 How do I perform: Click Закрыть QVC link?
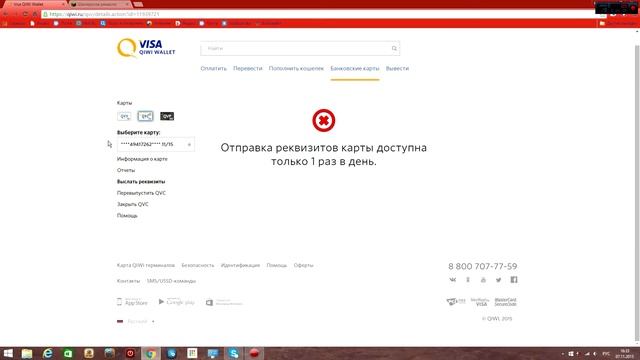click(133, 204)
